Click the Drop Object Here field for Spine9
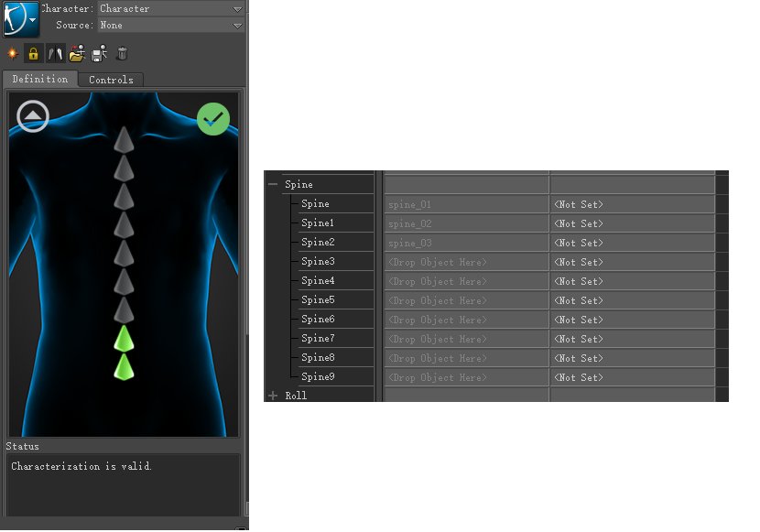 coord(466,377)
